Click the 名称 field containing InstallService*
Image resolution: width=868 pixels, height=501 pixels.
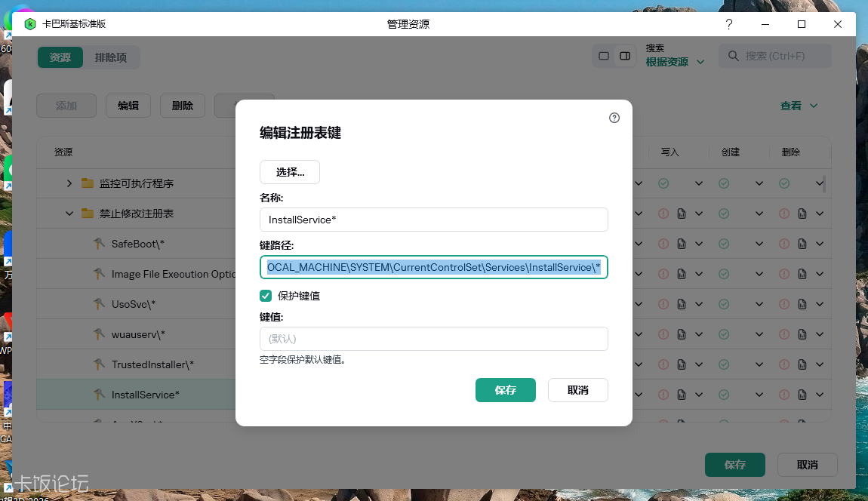[434, 220]
